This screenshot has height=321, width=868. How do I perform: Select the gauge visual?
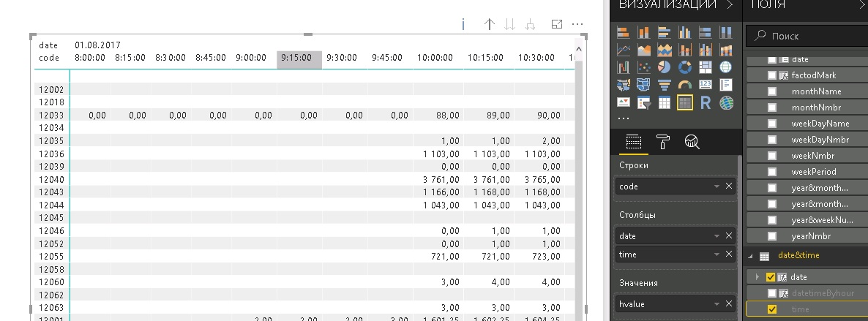pyautogui.click(x=685, y=85)
